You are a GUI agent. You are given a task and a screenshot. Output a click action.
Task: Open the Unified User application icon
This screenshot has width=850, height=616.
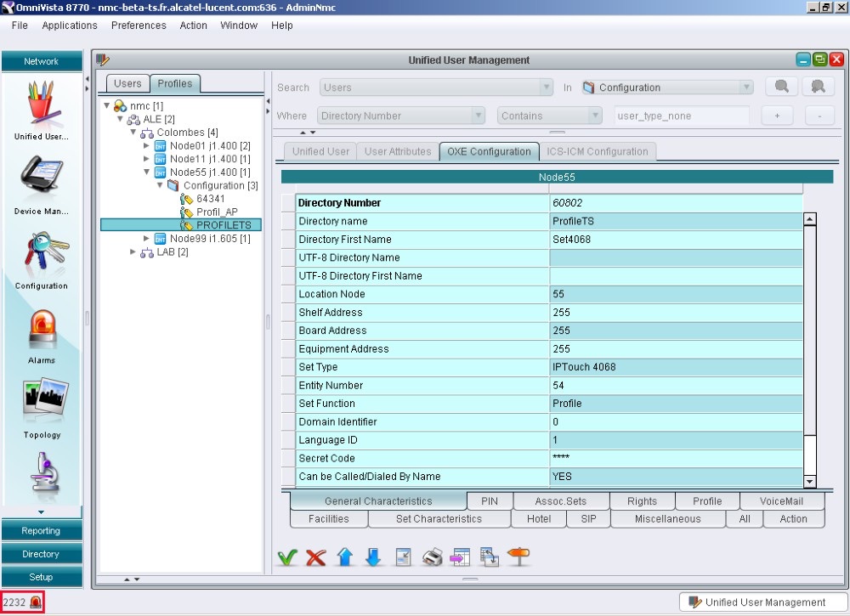click(42, 104)
